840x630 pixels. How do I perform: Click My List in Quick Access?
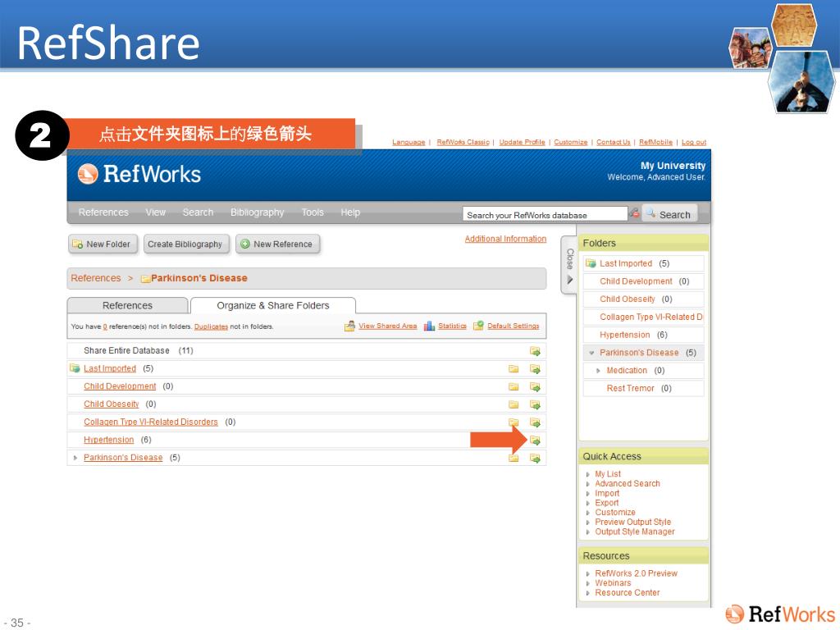(608, 474)
